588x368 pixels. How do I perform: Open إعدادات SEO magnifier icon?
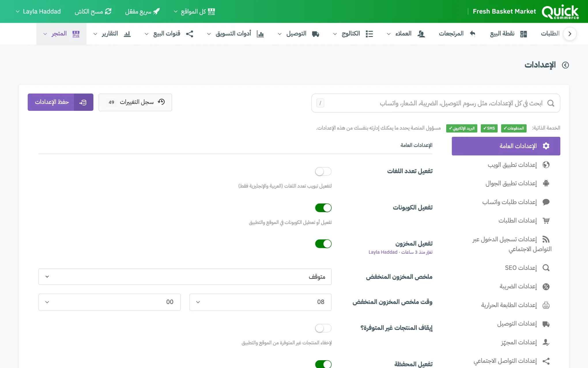(x=546, y=268)
